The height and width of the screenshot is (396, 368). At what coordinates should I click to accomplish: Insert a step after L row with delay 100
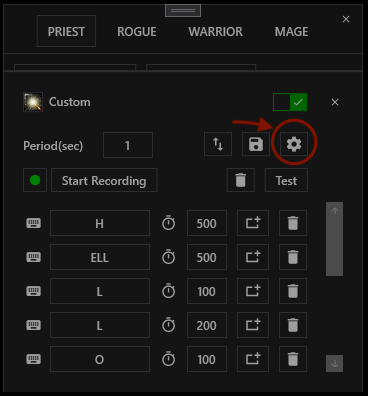253,291
